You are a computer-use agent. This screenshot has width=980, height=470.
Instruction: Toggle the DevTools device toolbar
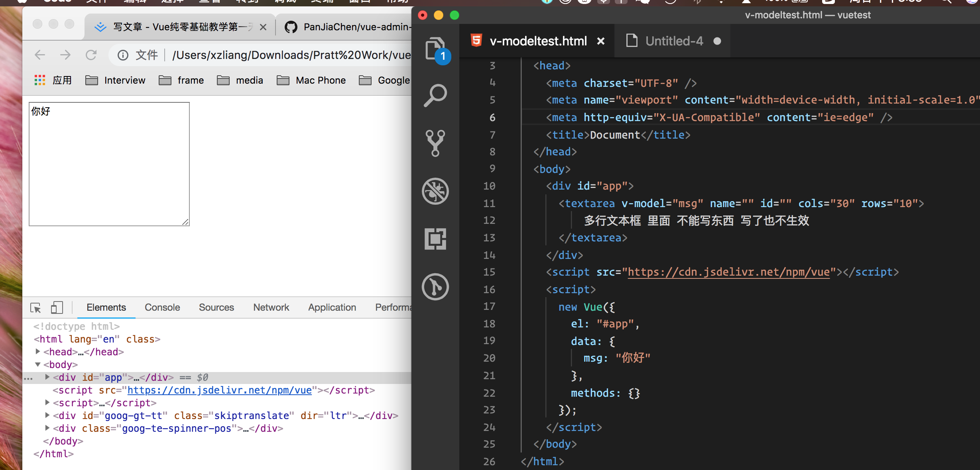(x=57, y=307)
